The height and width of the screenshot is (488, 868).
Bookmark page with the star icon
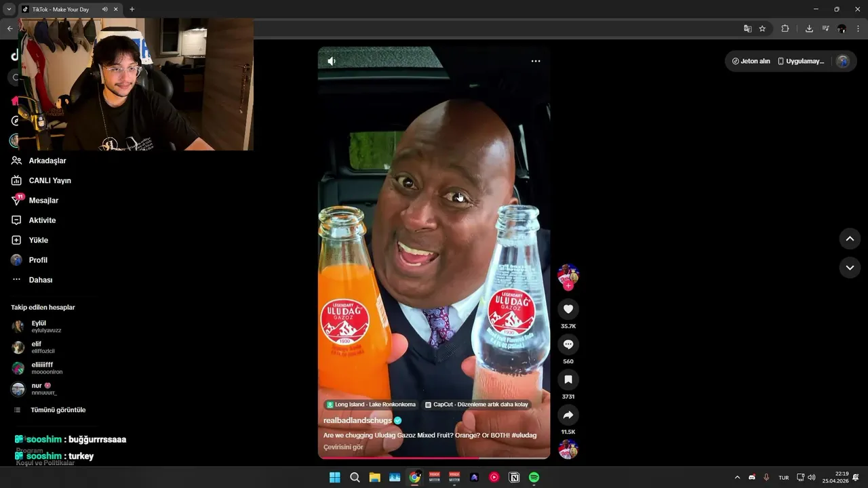pyautogui.click(x=762, y=28)
